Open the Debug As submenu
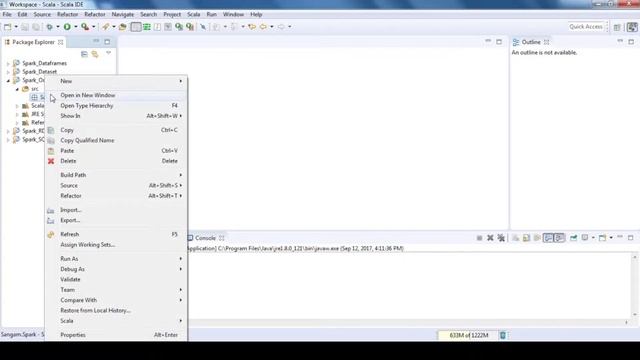The width and height of the screenshot is (640, 360). pos(116,269)
